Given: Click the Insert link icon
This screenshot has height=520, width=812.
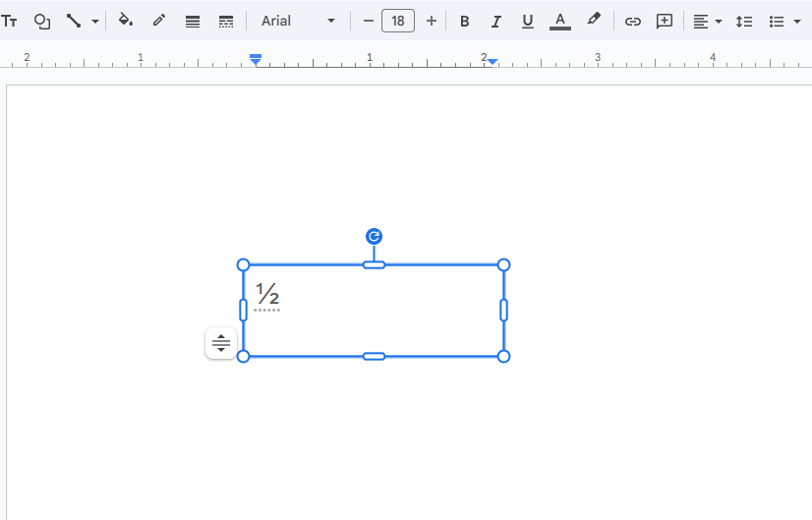Looking at the screenshot, I should [x=633, y=21].
